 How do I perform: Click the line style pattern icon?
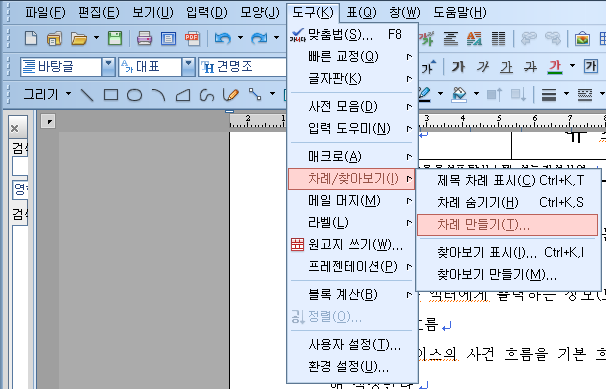point(585,94)
